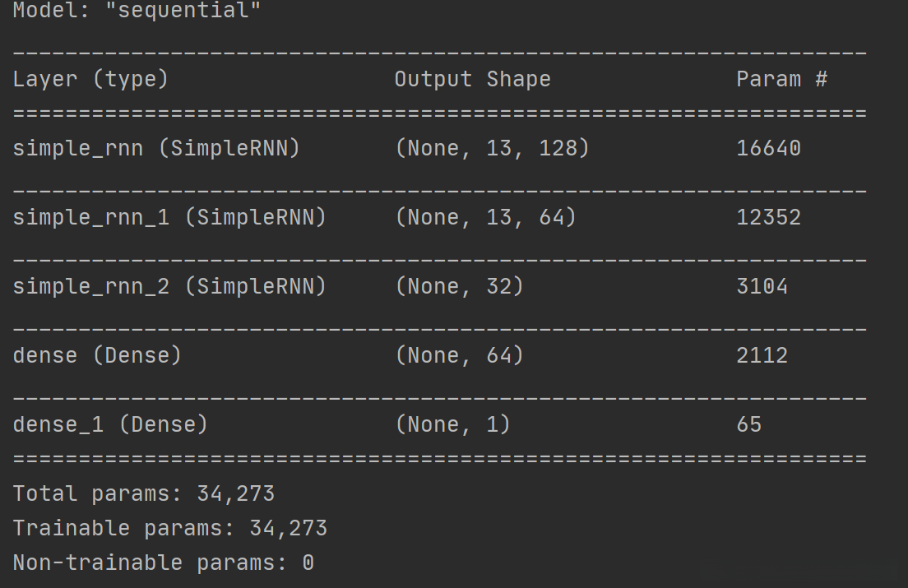Viewport: 908px width, 588px height.
Task: Click the "Total params: 34,273" line
Action: pos(144,494)
